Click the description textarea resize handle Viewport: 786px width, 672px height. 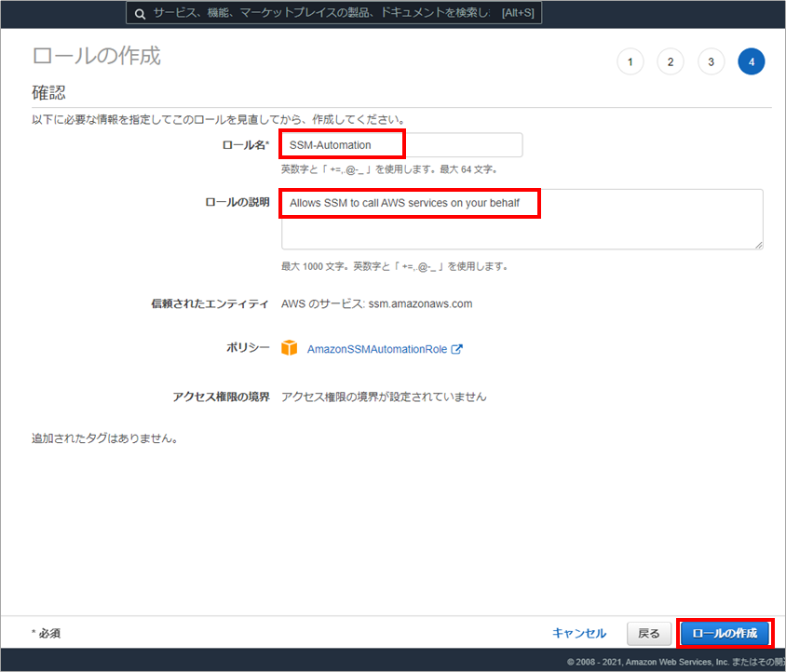[x=758, y=245]
